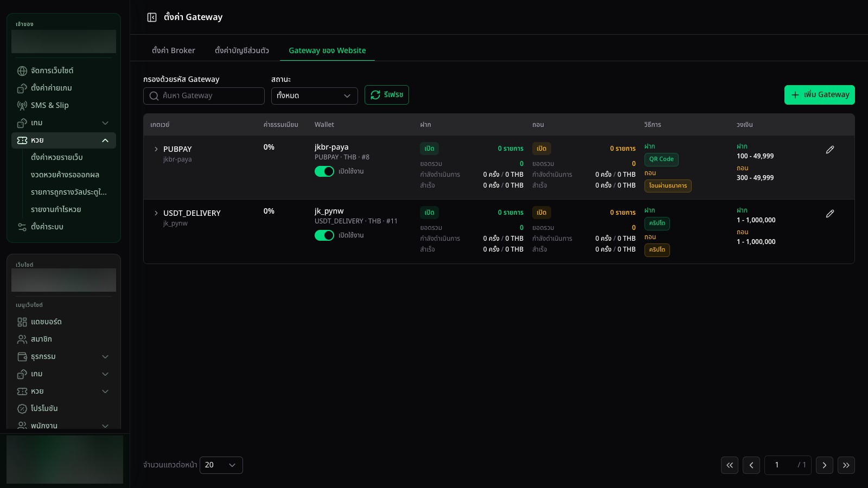Focus the ค้นหา Gateway search field
868x488 pixels.
pyautogui.click(x=204, y=96)
